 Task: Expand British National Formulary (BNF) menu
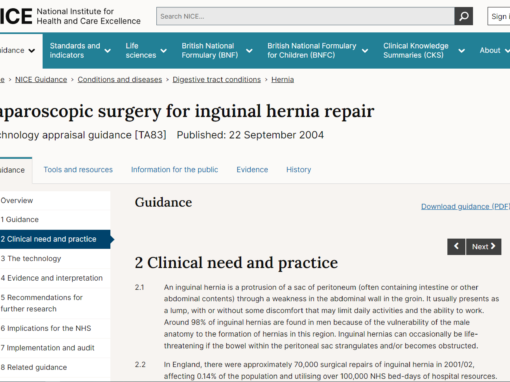click(217, 51)
